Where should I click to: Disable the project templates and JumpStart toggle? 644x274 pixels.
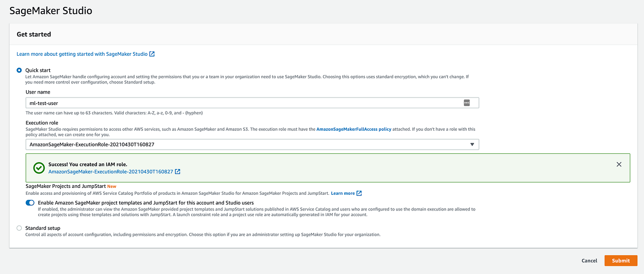30,203
